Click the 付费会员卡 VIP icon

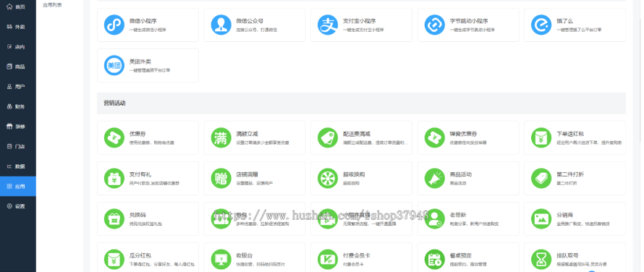click(x=328, y=259)
